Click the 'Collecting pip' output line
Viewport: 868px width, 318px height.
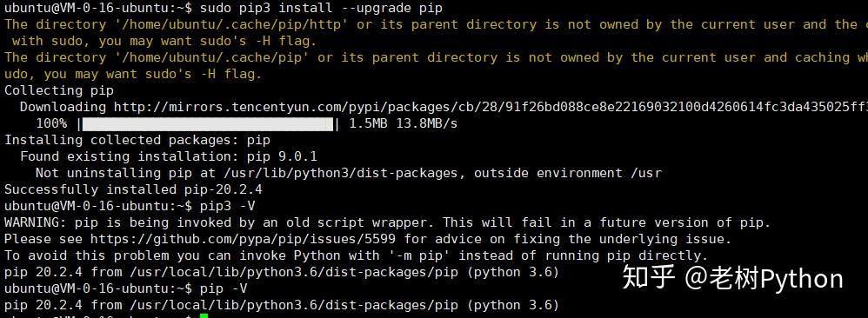tap(59, 90)
